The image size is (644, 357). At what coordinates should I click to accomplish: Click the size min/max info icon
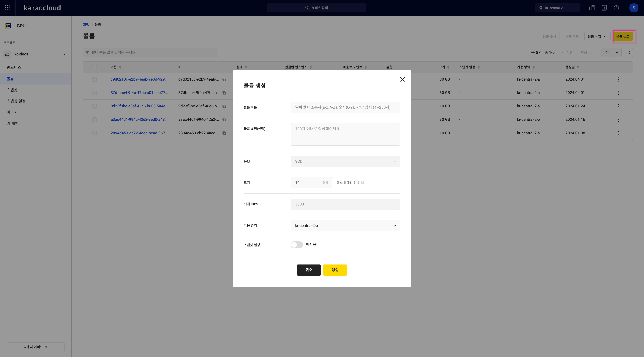click(x=363, y=183)
